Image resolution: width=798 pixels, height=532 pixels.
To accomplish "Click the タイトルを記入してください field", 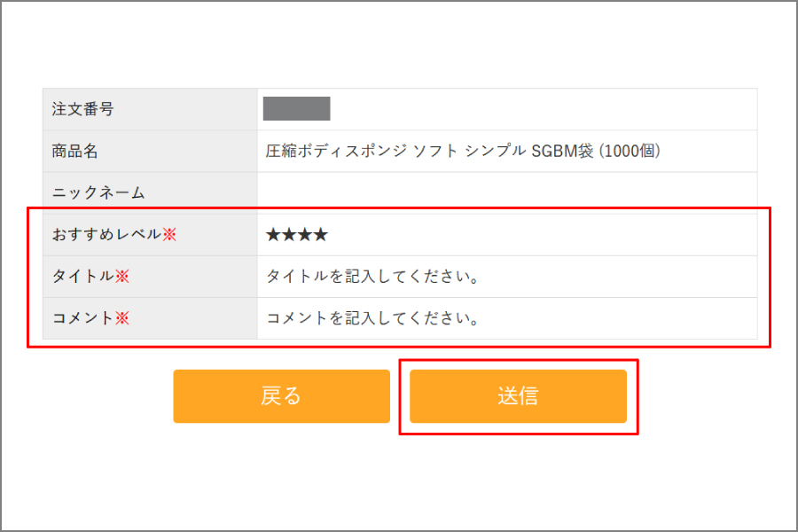I will (x=373, y=277).
